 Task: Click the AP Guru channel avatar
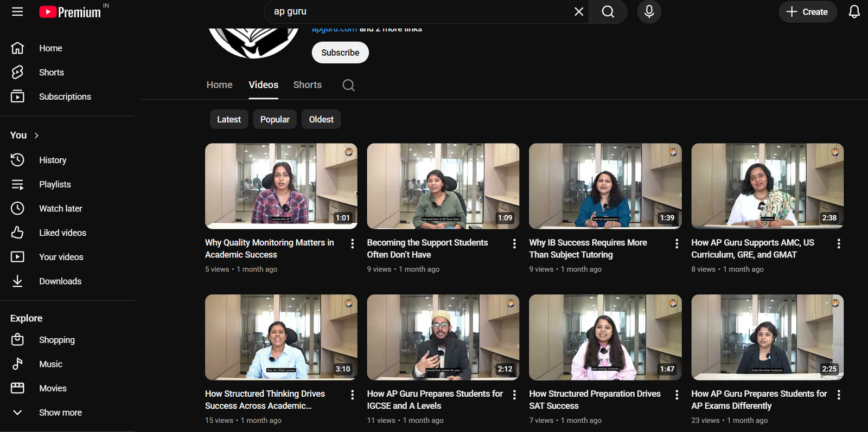pyautogui.click(x=253, y=42)
